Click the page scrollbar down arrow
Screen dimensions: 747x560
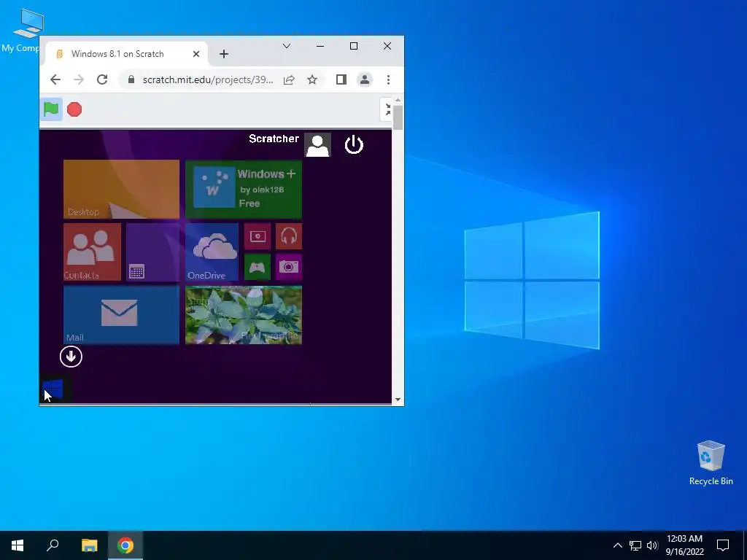[398, 400]
